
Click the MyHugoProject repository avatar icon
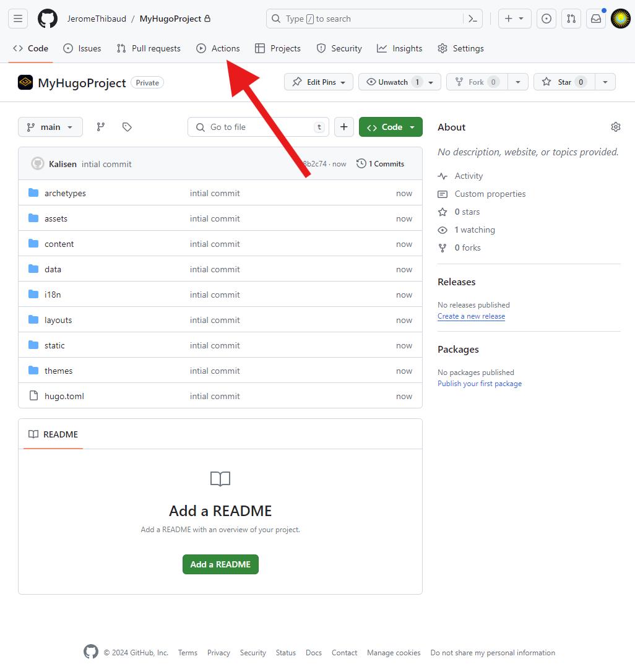point(25,82)
